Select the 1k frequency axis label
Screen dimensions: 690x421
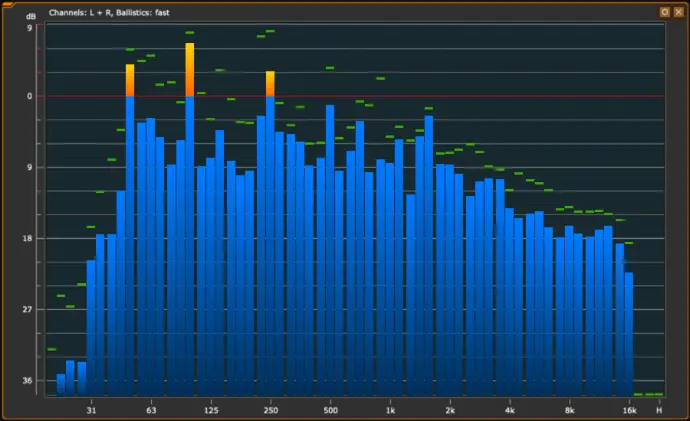point(390,410)
